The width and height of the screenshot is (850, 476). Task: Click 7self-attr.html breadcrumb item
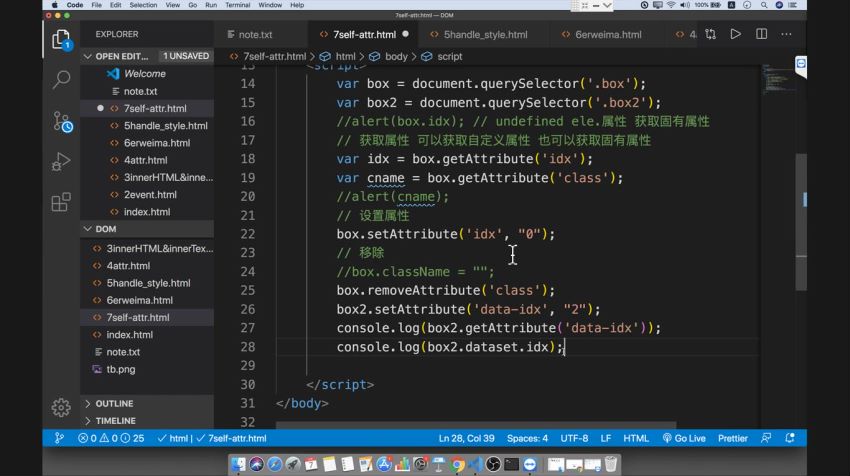(274, 56)
